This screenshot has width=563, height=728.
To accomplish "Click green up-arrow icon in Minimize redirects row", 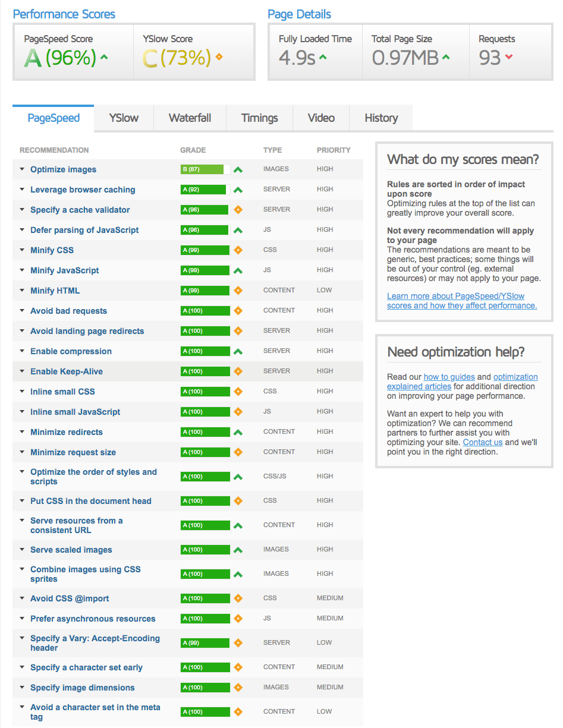I will 238,433.
